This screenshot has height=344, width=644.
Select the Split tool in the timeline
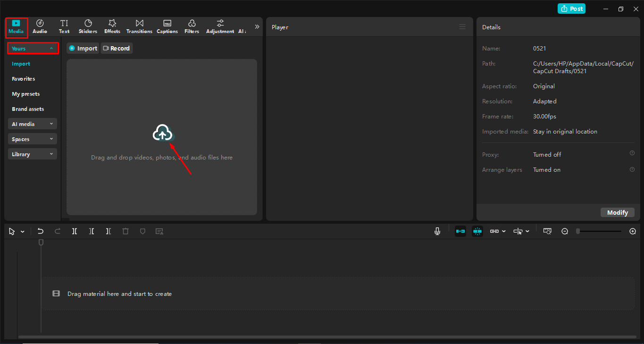tap(75, 231)
